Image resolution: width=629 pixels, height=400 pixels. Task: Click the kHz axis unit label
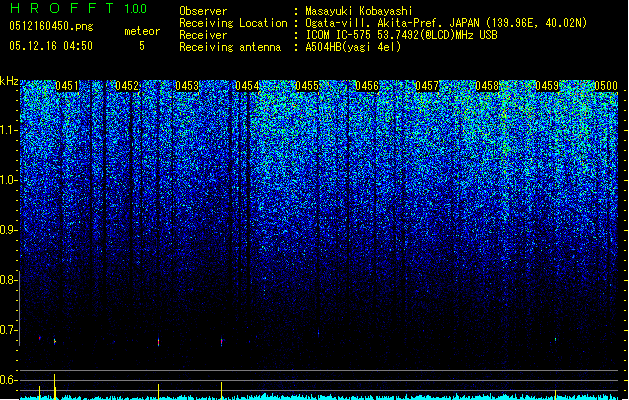pyautogui.click(x=9, y=81)
